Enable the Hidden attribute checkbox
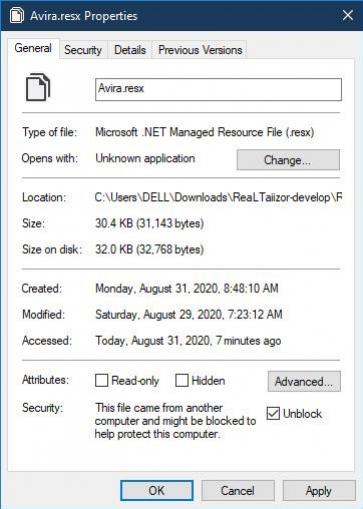Screen dimensions: 363x509 (182, 380)
